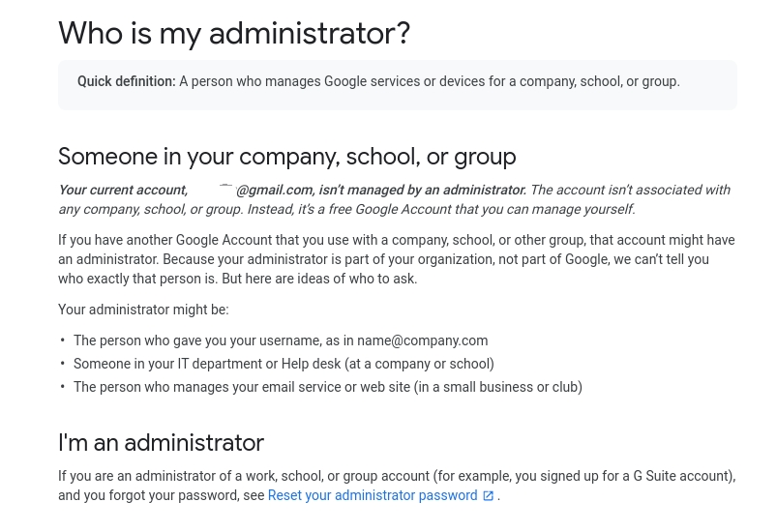
Task: Click the name@company.com example address
Action: click(422, 340)
